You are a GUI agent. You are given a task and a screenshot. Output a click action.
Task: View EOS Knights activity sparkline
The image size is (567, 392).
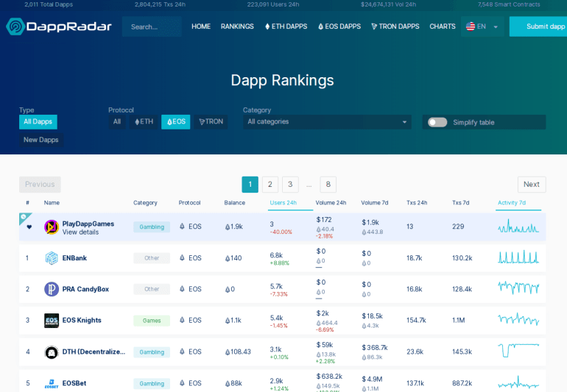[x=518, y=319]
